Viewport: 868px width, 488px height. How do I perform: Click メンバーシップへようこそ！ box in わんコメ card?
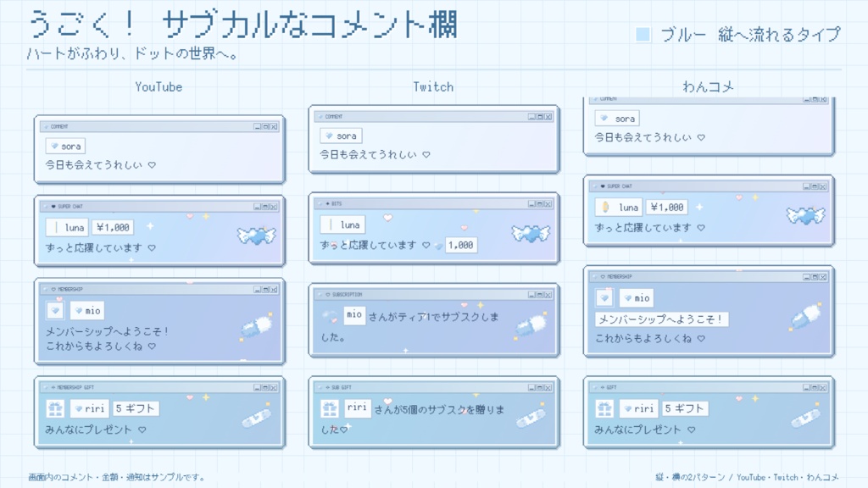[661, 319]
